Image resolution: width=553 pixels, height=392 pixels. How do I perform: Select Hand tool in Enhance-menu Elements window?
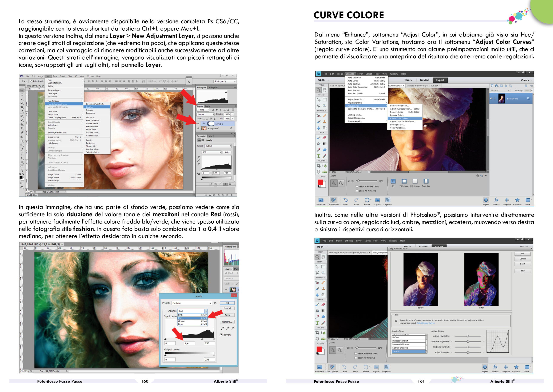[324, 90]
